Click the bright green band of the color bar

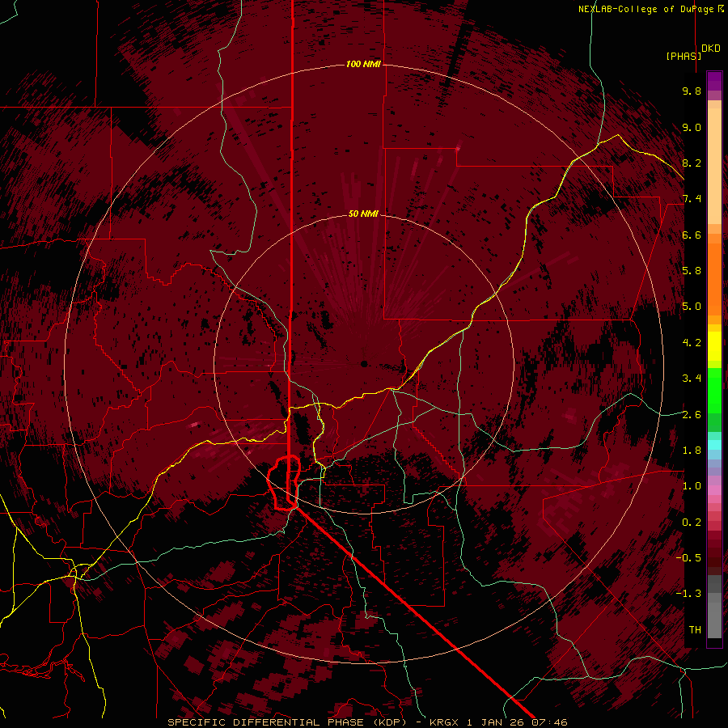tap(714, 389)
